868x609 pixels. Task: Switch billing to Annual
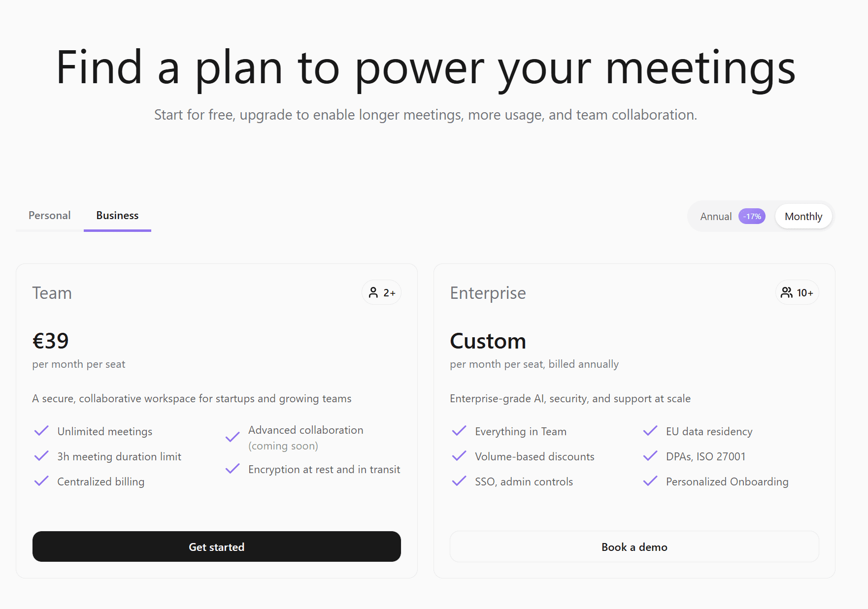(x=716, y=217)
